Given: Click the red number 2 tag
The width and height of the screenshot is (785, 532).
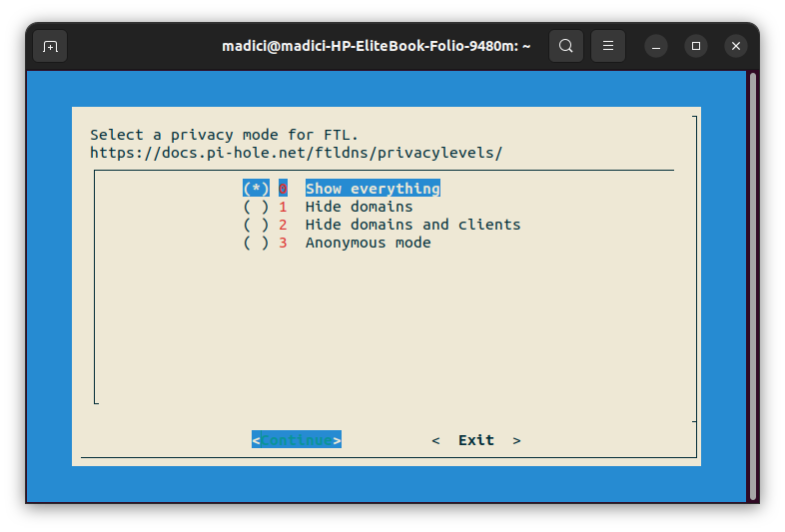Looking at the screenshot, I should point(283,225).
